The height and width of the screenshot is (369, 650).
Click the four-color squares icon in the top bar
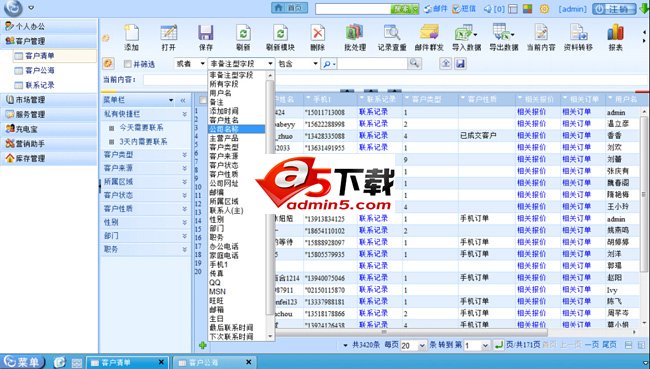pos(527,8)
